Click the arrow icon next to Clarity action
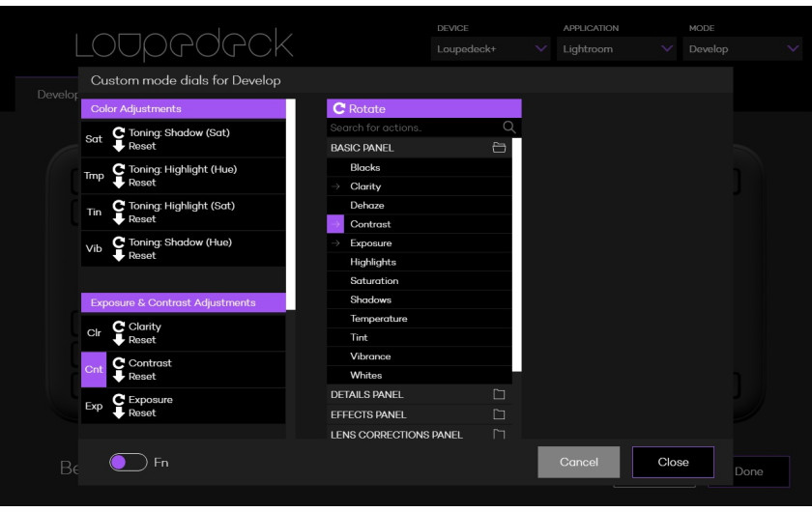 coord(335,186)
